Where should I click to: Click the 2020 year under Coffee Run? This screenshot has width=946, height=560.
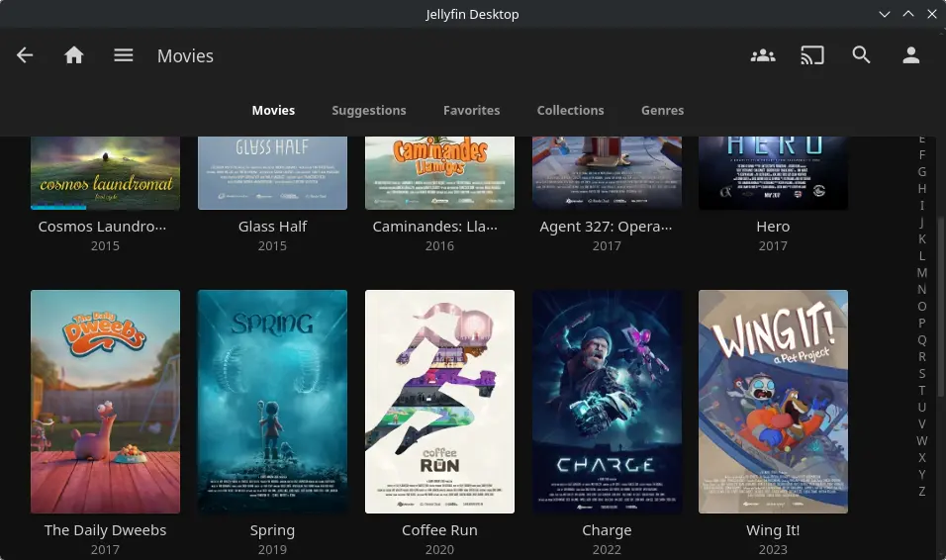439,550
